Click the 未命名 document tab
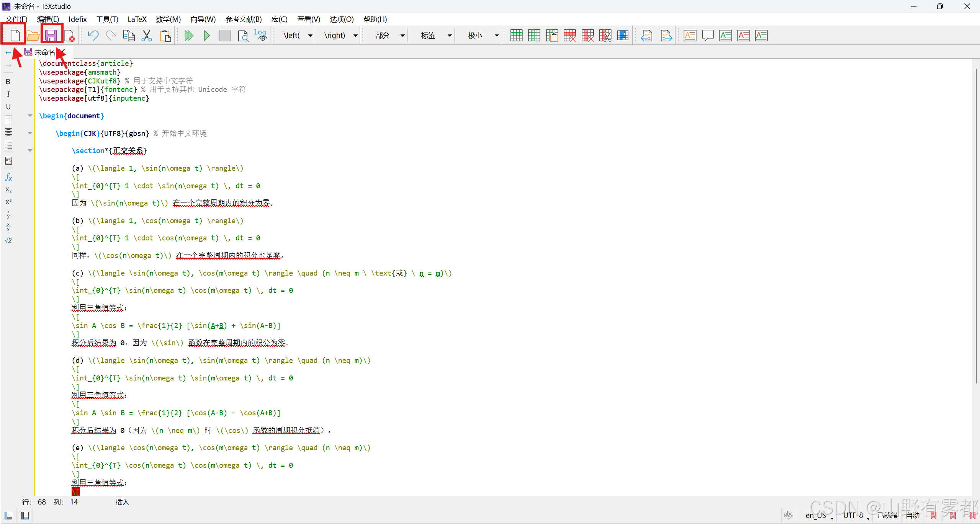Screen dimensions: 980x524 tap(44, 52)
